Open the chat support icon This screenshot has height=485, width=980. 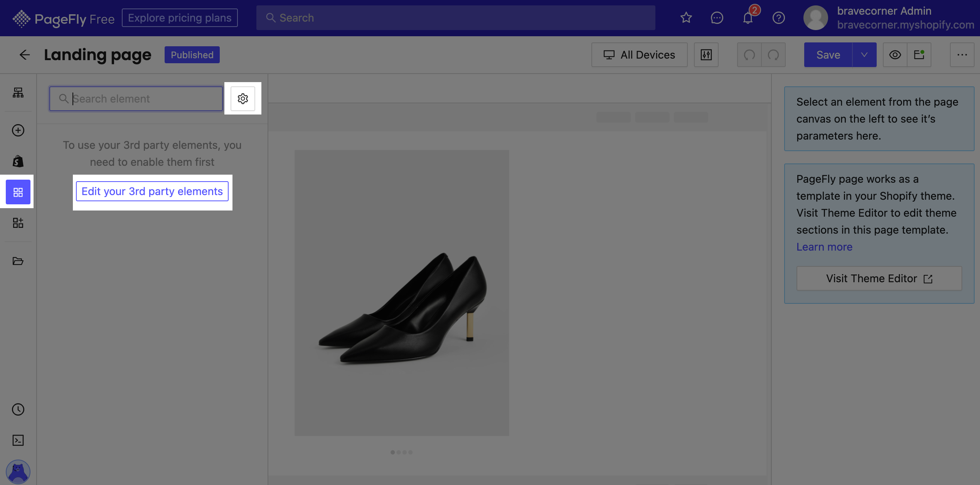point(717,18)
